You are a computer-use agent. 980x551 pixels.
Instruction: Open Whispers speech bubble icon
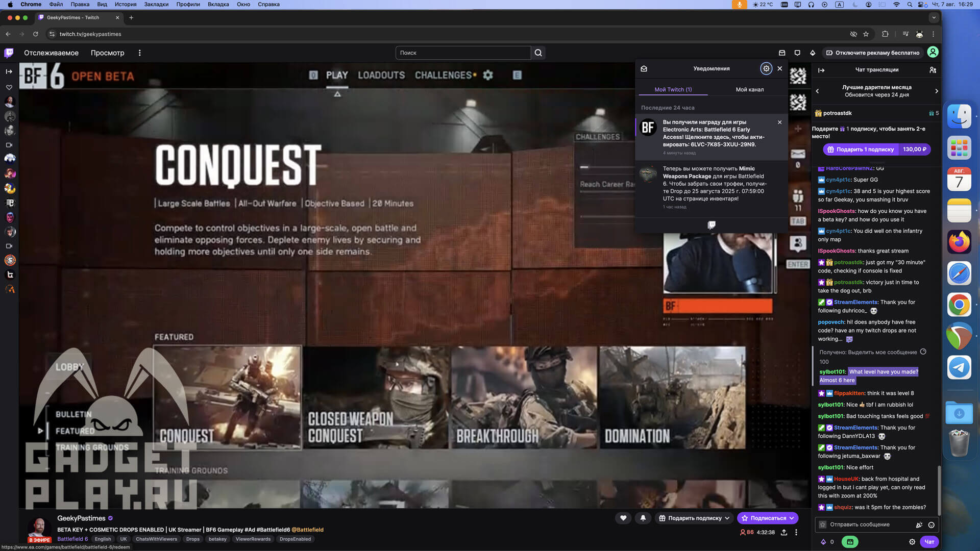(x=797, y=53)
